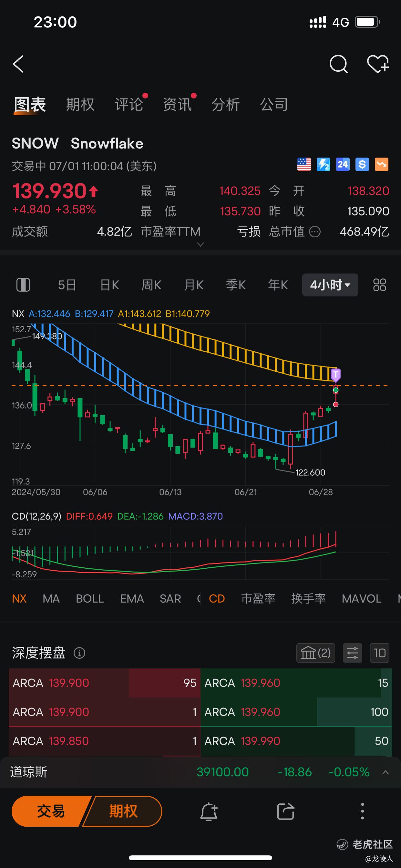Tap the 122.600 low label on chart

310,472
